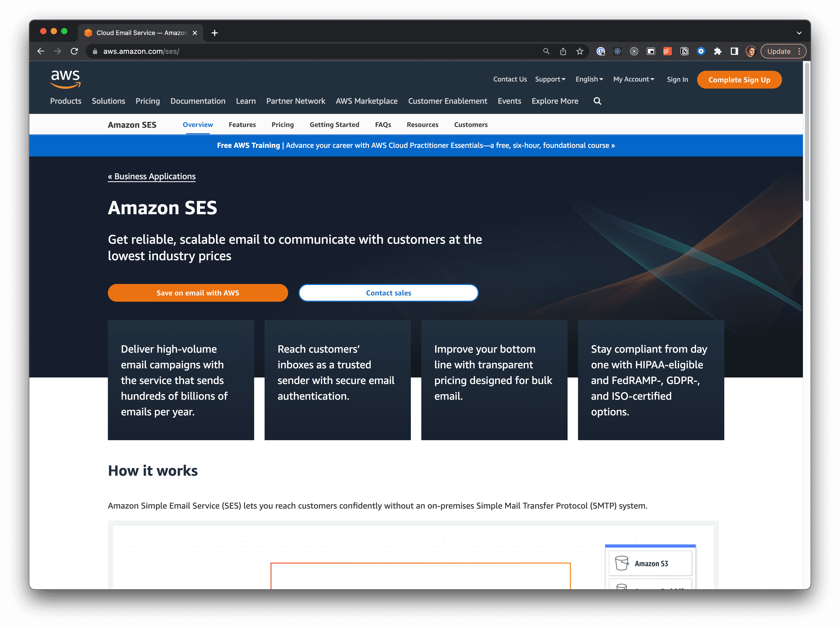The width and height of the screenshot is (840, 628).
Task: Close the Cloud Email Service tab
Action: 195,33
